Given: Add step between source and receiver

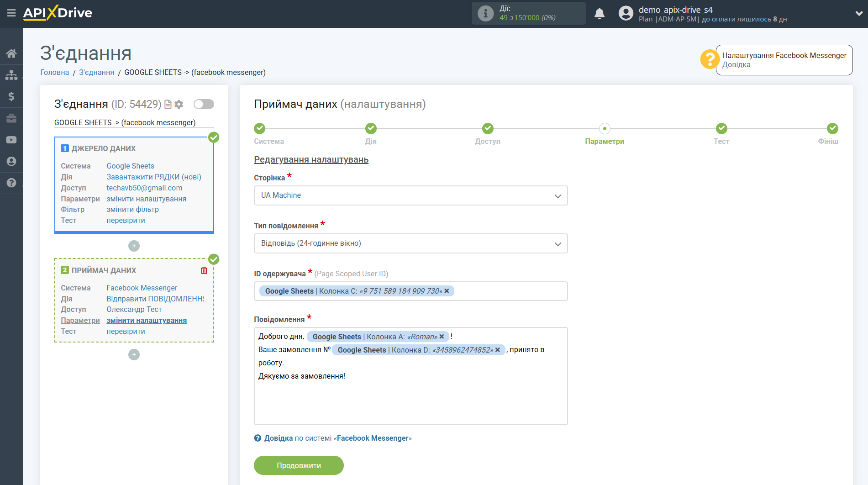Looking at the screenshot, I should tap(134, 246).
